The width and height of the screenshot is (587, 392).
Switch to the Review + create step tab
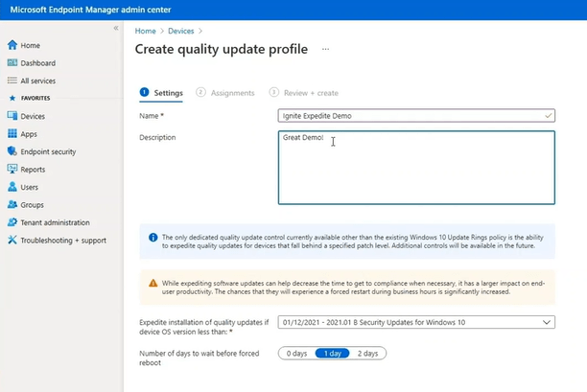coord(304,93)
